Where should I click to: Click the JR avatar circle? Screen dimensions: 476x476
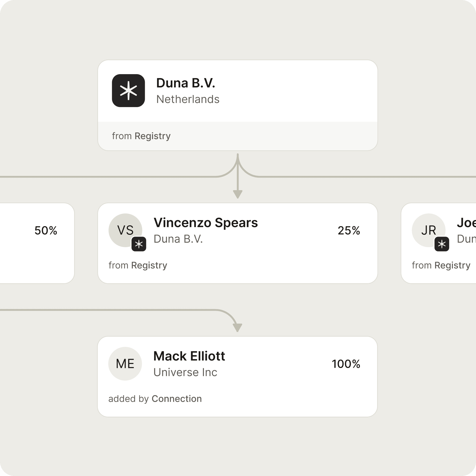click(428, 230)
